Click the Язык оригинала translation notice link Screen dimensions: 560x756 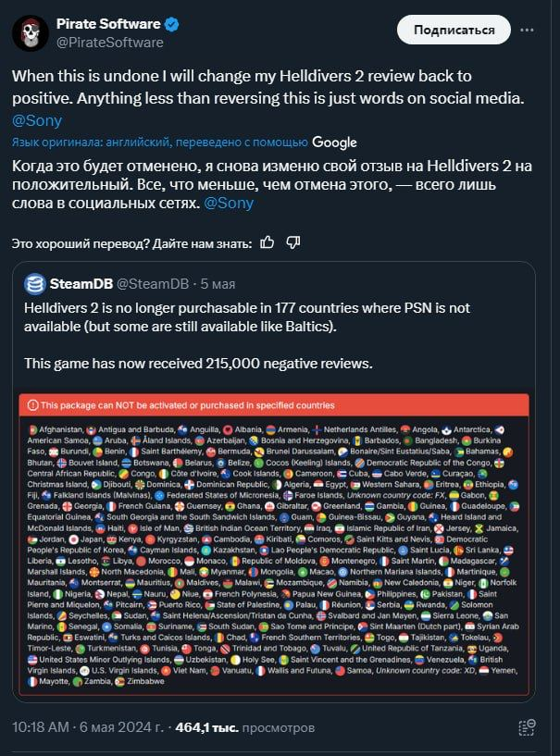[159, 143]
